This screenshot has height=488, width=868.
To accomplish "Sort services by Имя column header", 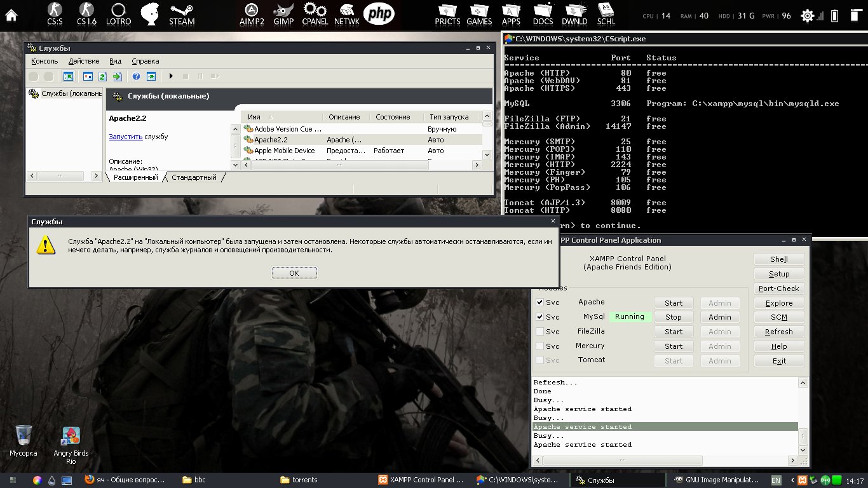I will [x=254, y=117].
